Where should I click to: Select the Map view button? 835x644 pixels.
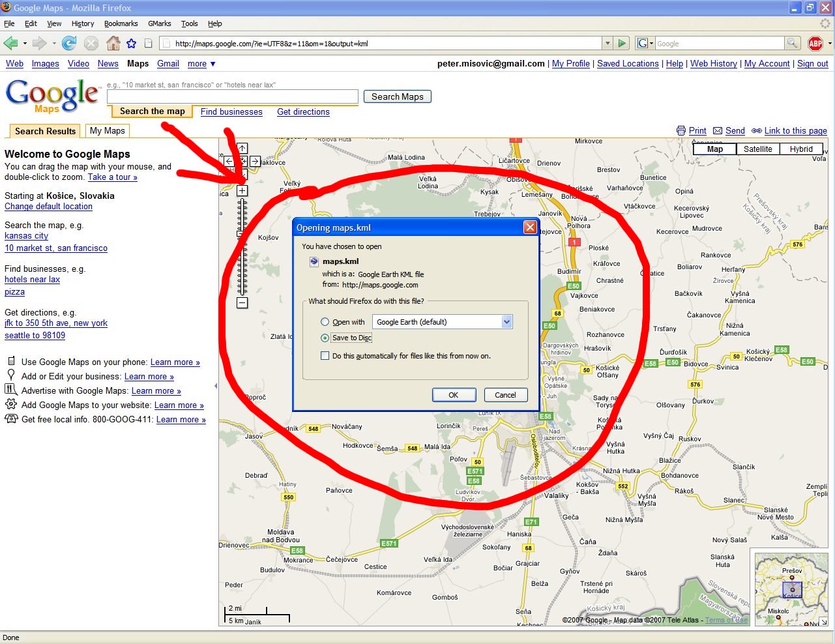[x=715, y=149]
